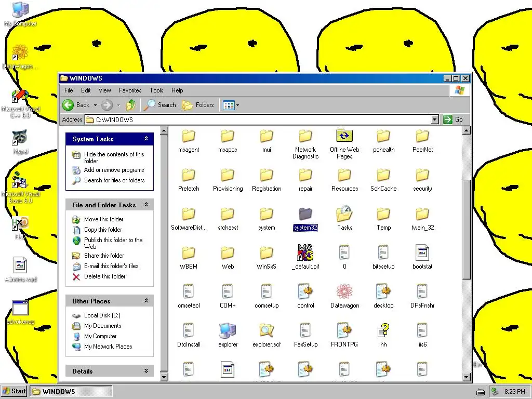Image resolution: width=532 pixels, height=399 pixels.
Task: Click the Microsoft Visual Basic 6.0 desktop icon
Action: pyautogui.click(x=19, y=180)
